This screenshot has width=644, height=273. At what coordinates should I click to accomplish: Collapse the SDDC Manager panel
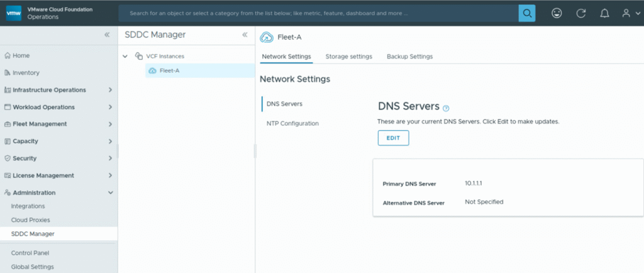pos(245,35)
